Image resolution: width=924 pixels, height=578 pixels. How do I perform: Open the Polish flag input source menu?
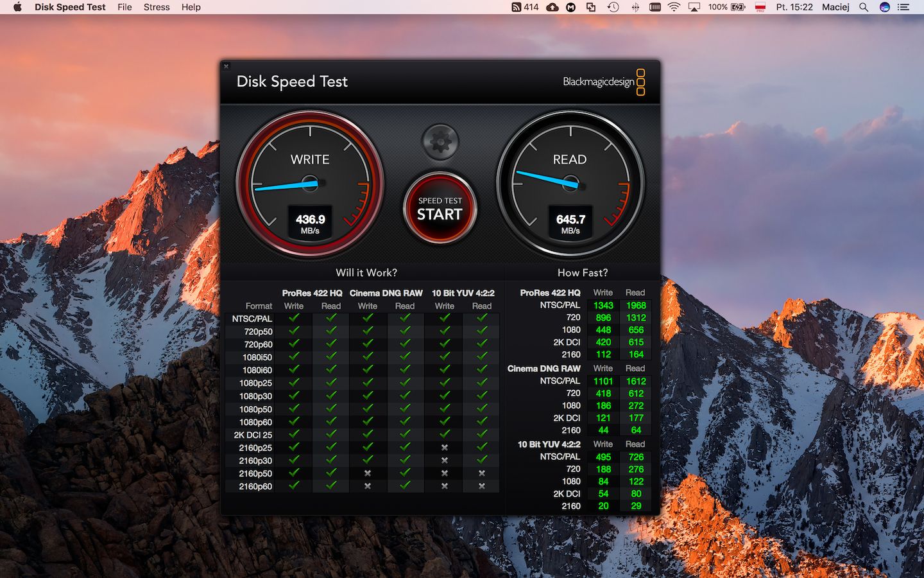tap(760, 7)
